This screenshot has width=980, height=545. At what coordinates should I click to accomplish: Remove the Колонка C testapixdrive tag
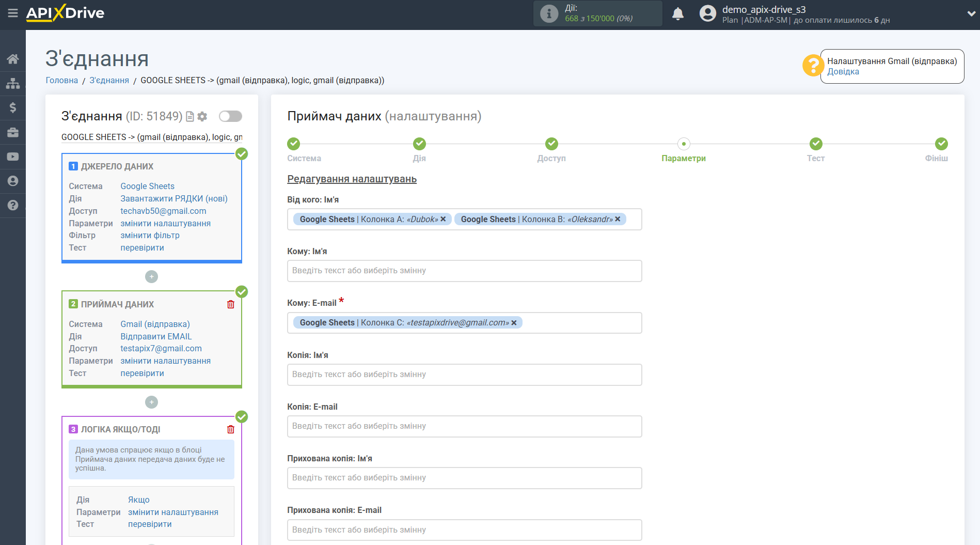514,323
